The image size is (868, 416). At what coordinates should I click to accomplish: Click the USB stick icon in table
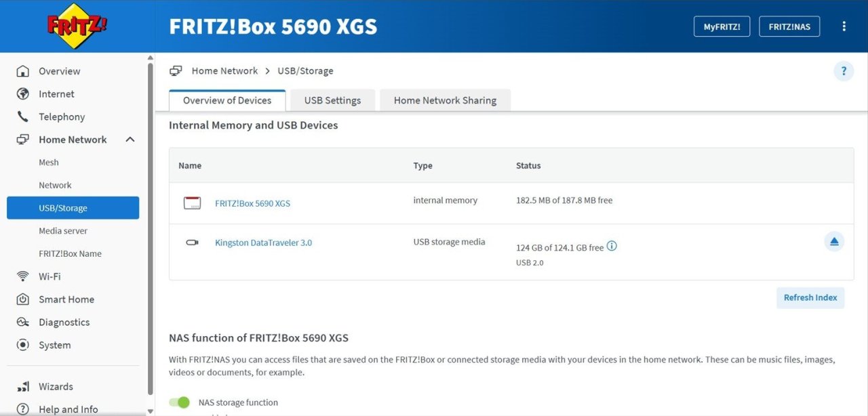(193, 242)
